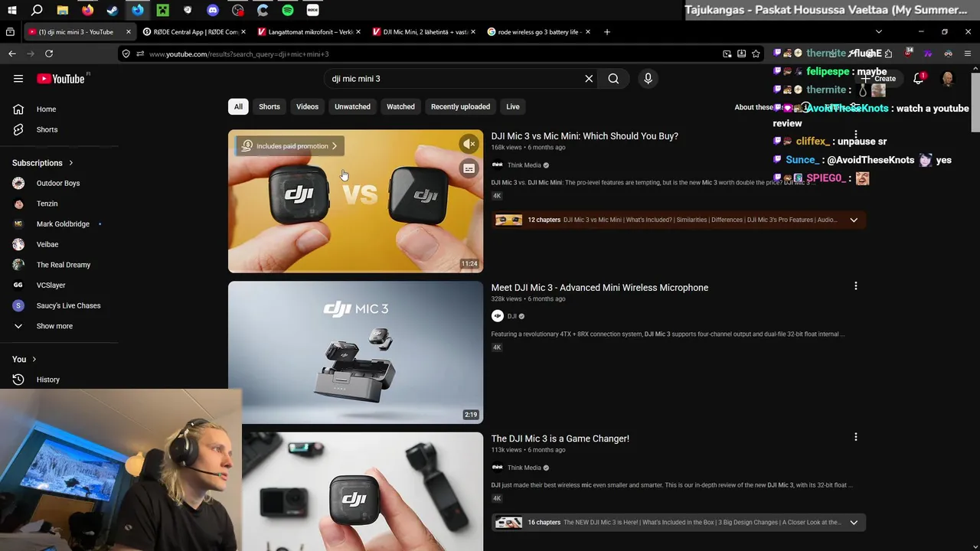Select the Unwatched filter chip

pos(352,106)
